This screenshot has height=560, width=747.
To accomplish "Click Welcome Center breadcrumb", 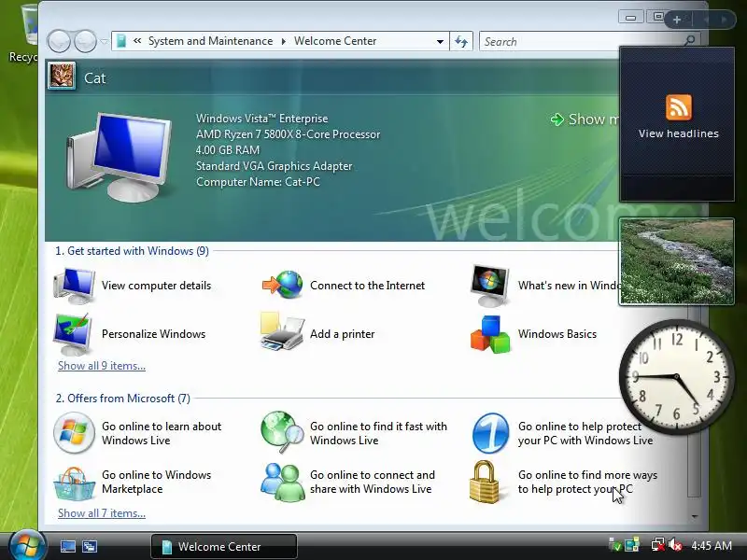I will click(x=335, y=41).
